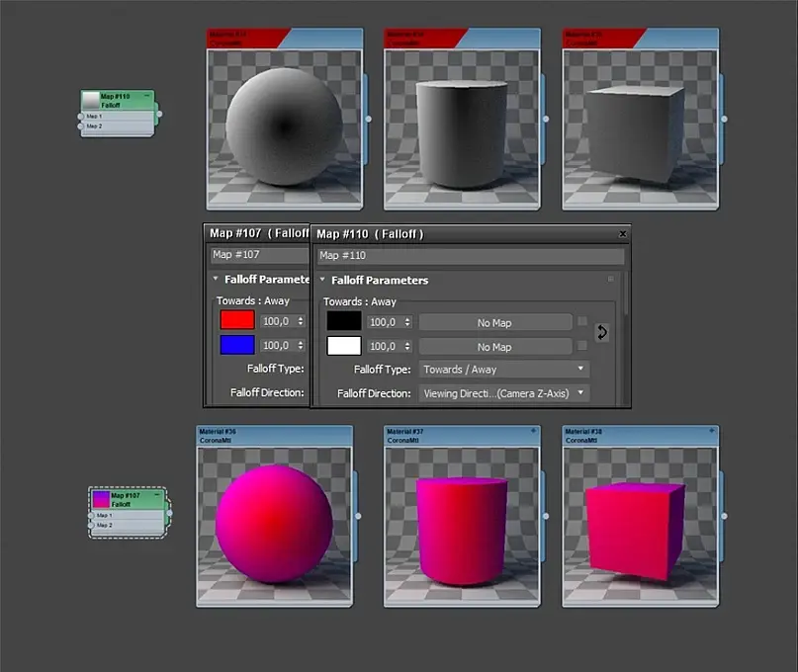
Task: Click the Map #110 Falloff node title
Action: coord(115,100)
